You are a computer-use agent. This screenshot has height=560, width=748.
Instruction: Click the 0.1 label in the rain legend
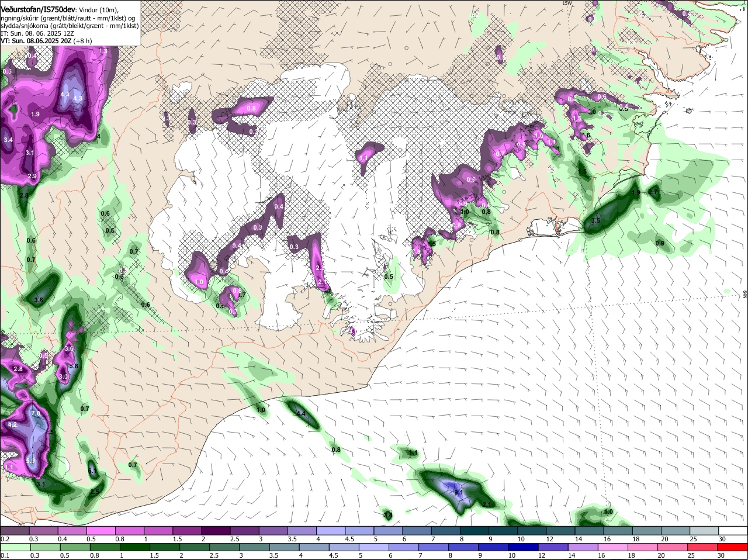coord(5,556)
